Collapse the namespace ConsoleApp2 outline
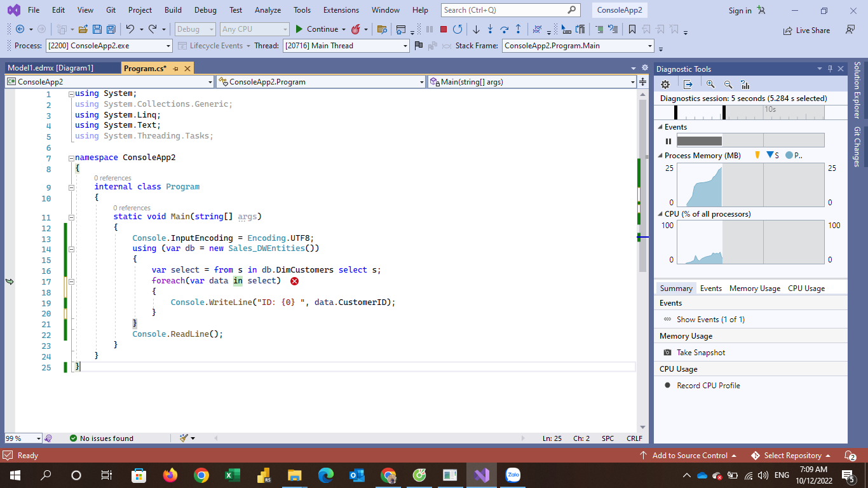This screenshot has width=868, height=488. click(x=71, y=158)
